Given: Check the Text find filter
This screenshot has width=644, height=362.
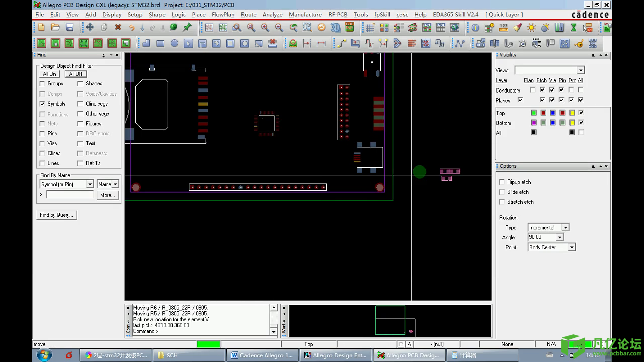Looking at the screenshot, I should (80, 143).
